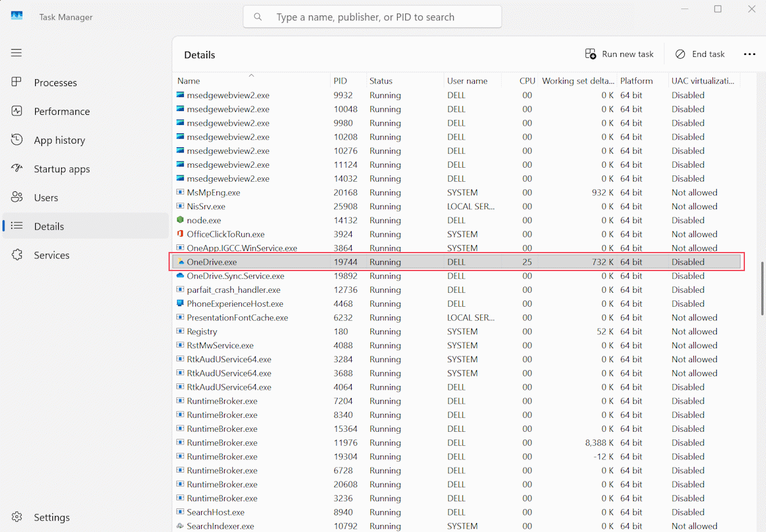Click the node.exe green icon
Viewport: 766px width, 532px height.
tap(180, 220)
